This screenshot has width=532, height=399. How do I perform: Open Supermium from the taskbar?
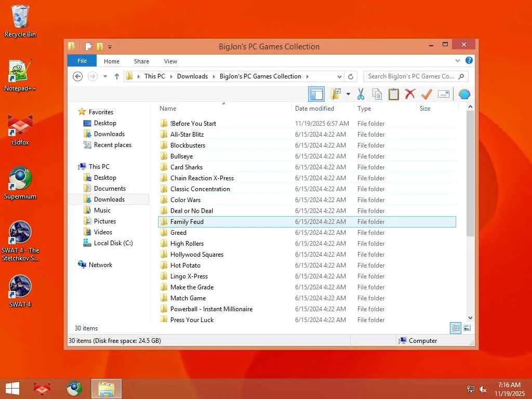tap(74, 389)
